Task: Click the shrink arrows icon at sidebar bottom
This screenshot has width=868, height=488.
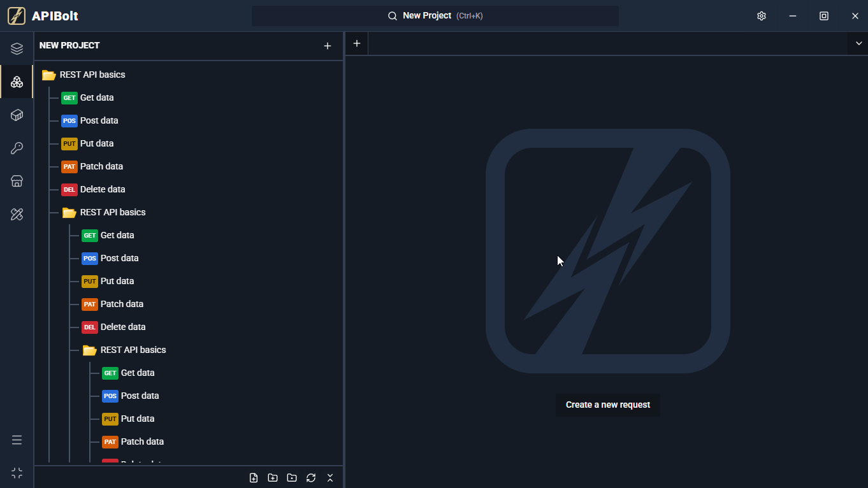Action: (17, 473)
